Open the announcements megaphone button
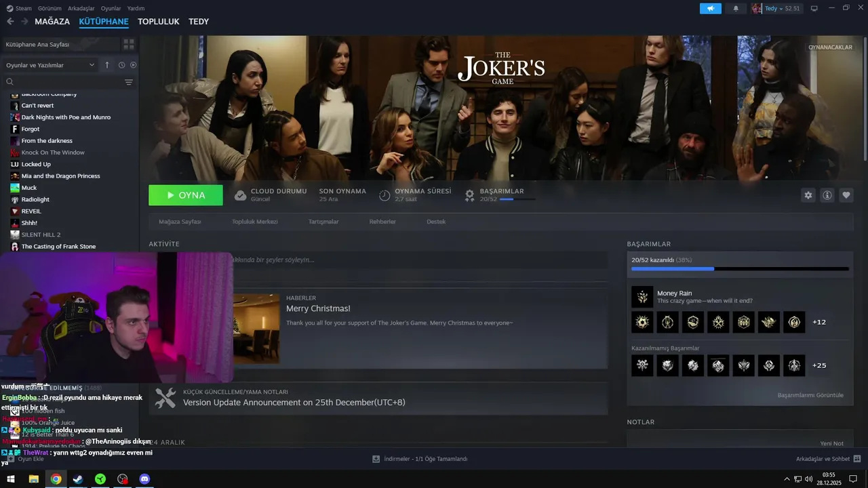 (711, 8)
